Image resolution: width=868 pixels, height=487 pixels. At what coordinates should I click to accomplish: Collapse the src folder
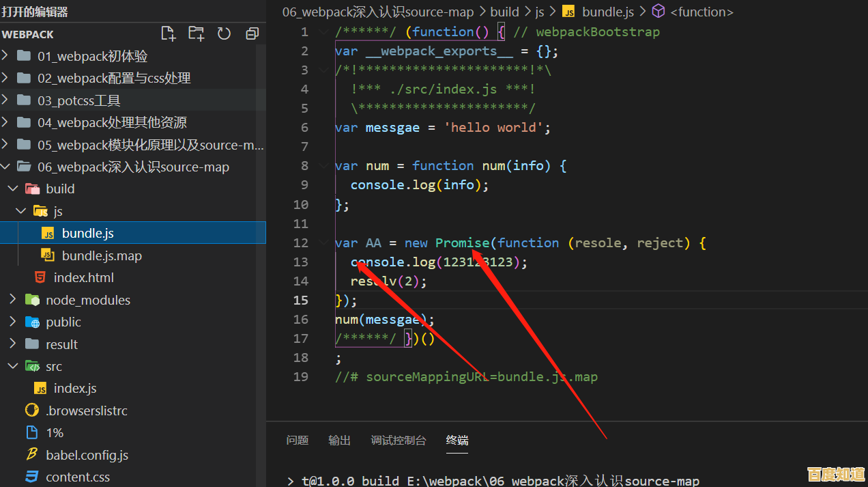(13, 366)
